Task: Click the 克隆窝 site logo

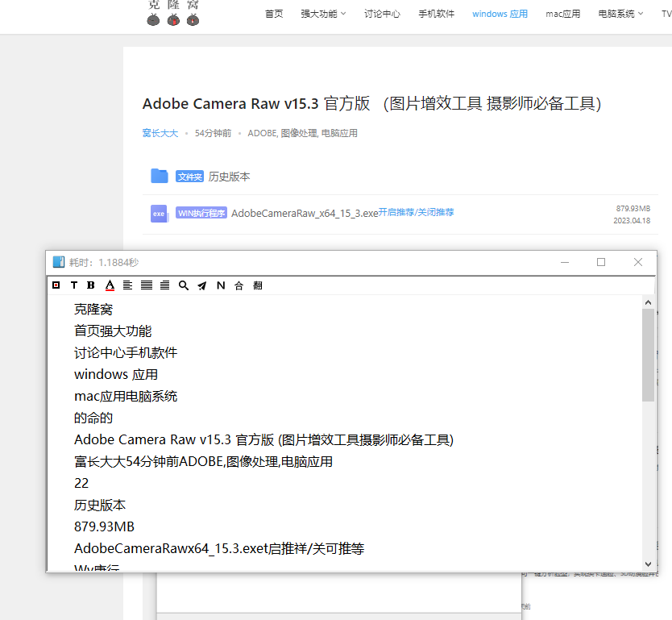Action: click(x=173, y=13)
